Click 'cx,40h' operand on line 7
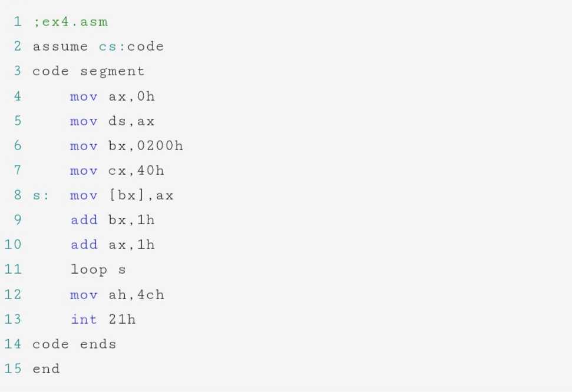Viewport: 572px width, 392px height. (x=136, y=171)
